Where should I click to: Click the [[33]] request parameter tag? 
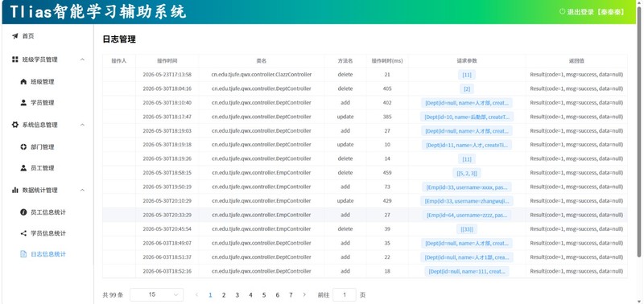467,229
